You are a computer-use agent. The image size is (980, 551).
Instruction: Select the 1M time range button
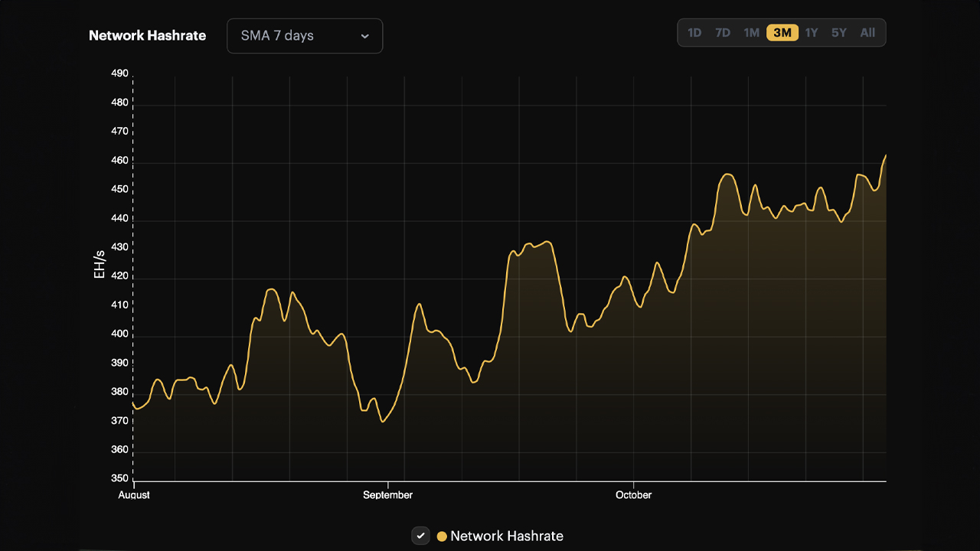click(751, 32)
